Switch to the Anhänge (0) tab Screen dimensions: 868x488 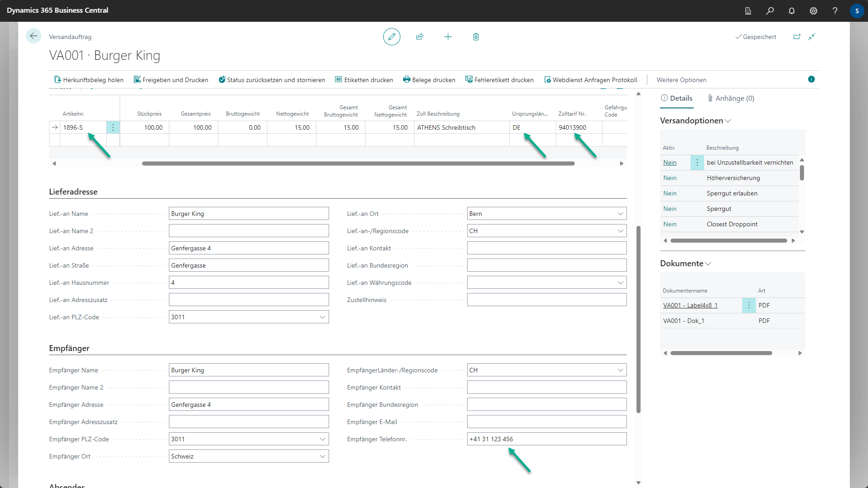coord(731,98)
